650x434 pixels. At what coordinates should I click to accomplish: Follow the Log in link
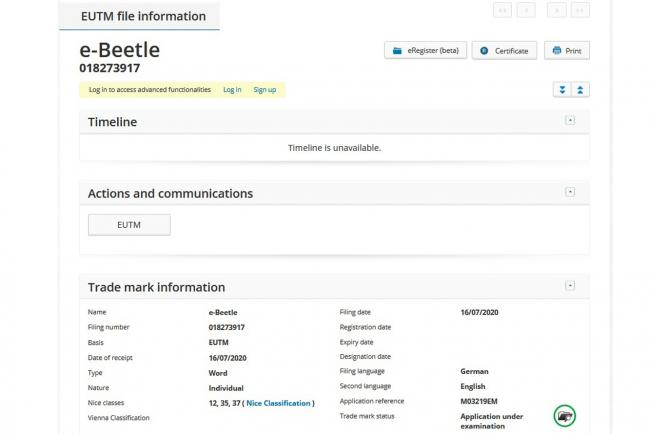232,90
